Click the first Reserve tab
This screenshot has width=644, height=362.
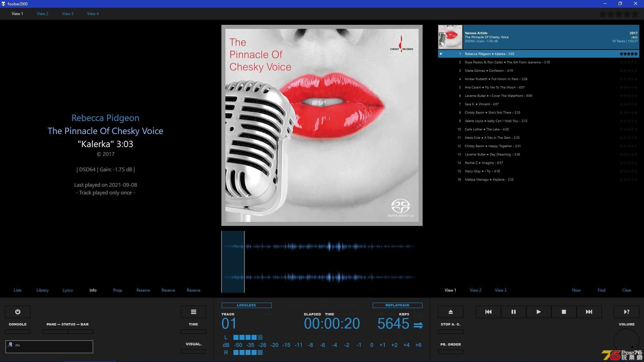coord(143,290)
